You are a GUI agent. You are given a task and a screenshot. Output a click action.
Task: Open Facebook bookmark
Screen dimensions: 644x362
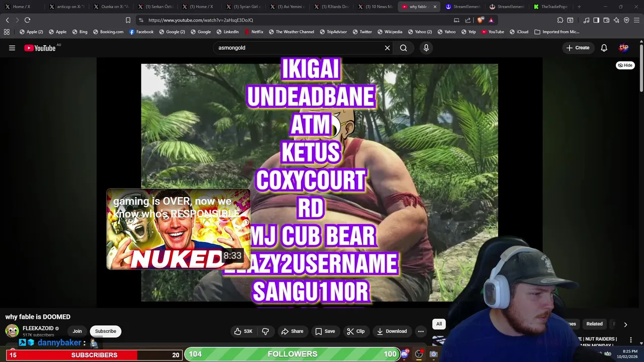point(141,32)
